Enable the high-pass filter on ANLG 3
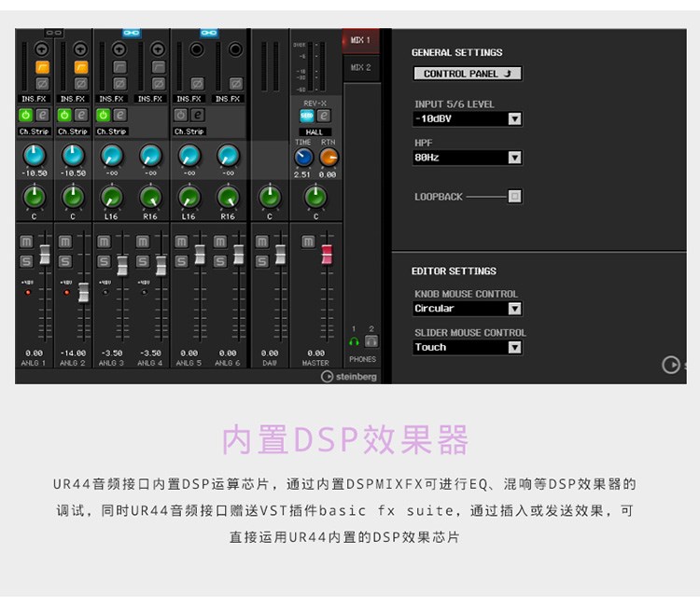This screenshot has height=610, width=700. tap(119, 67)
